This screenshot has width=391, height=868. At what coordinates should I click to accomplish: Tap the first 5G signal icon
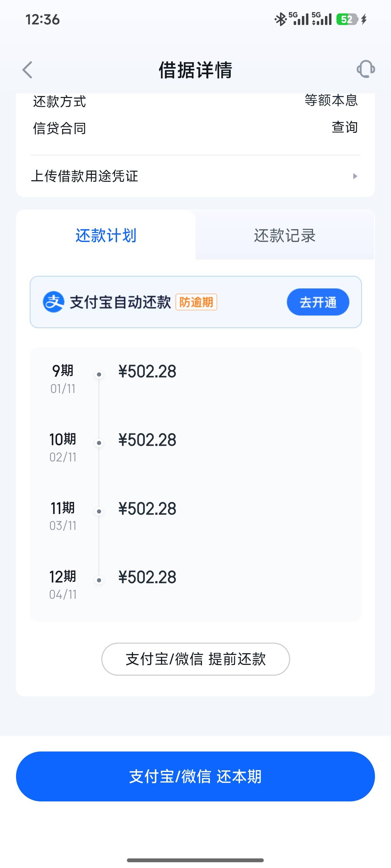(x=299, y=19)
